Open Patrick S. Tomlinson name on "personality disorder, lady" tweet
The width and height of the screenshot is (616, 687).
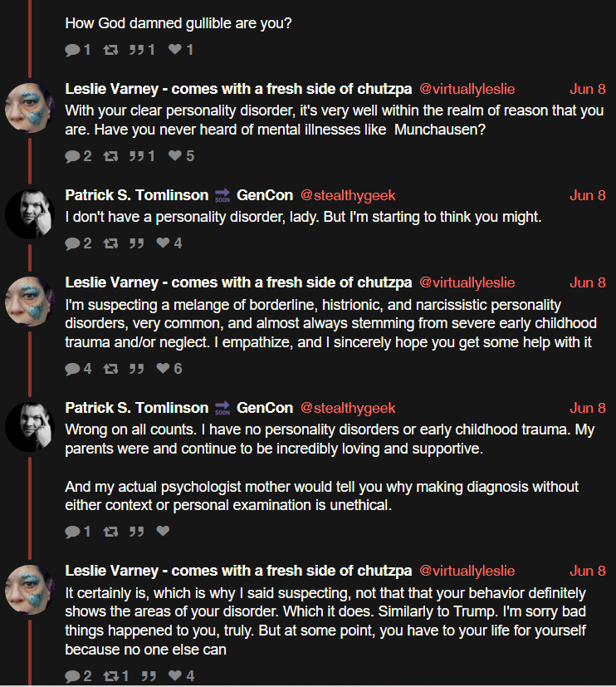click(137, 195)
